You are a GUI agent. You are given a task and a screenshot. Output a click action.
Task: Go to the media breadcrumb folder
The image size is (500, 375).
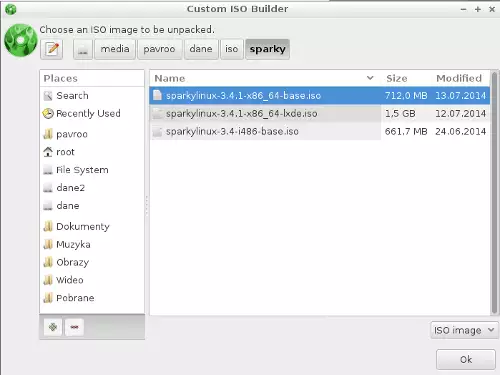tap(115, 49)
